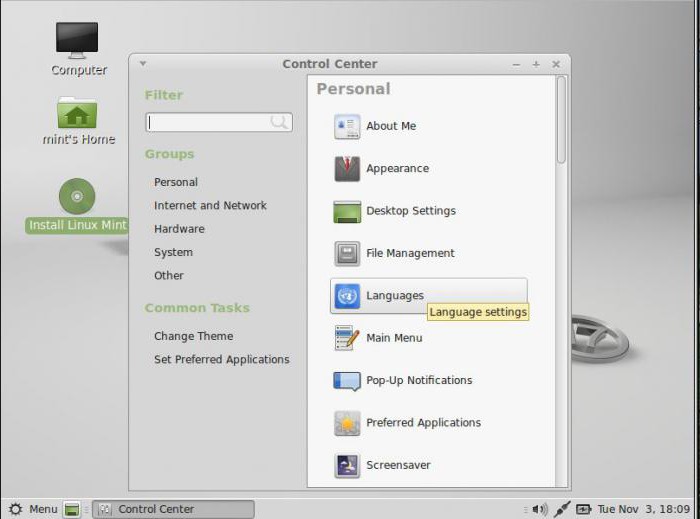Click the Screensaver label

coord(398,465)
